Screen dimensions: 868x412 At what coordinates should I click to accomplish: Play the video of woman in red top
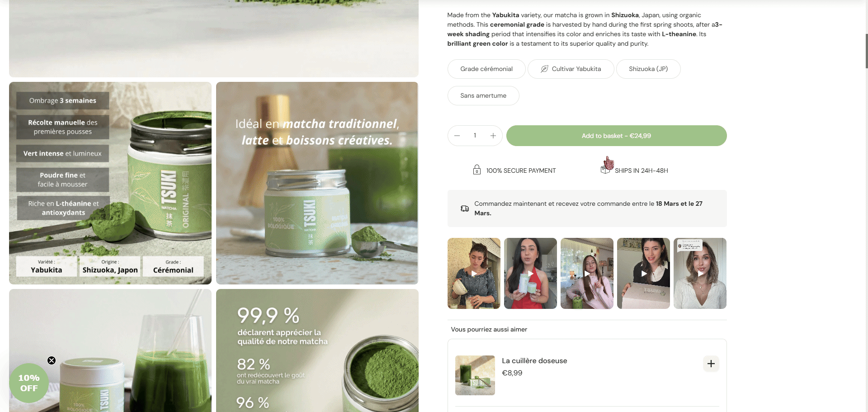(x=530, y=274)
